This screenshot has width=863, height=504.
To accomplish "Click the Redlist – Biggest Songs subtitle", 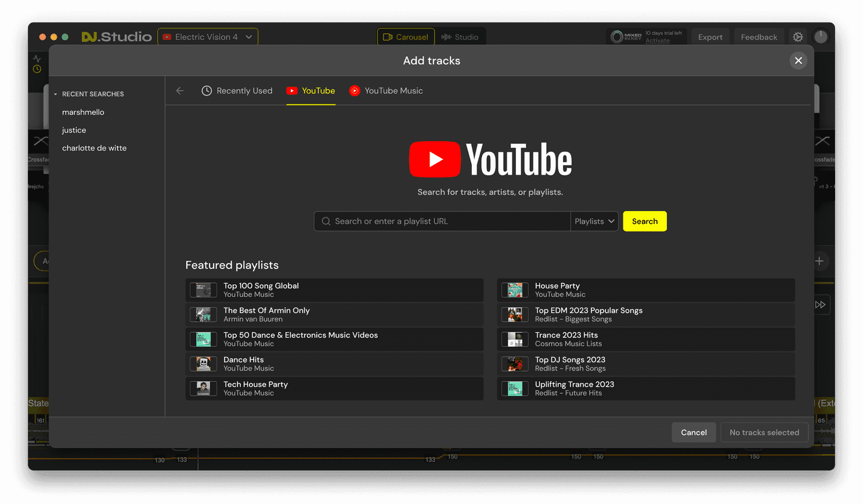I will click(x=573, y=319).
